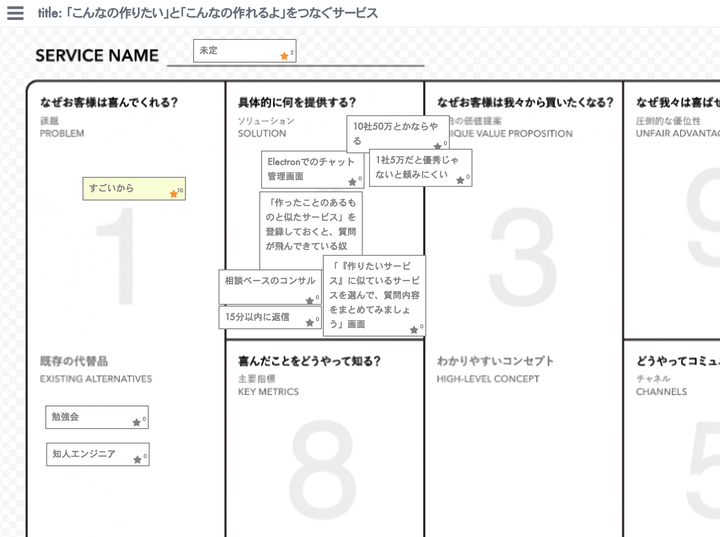Select the 勉強会 card
This screenshot has width=720, height=537.
[97, 417]
